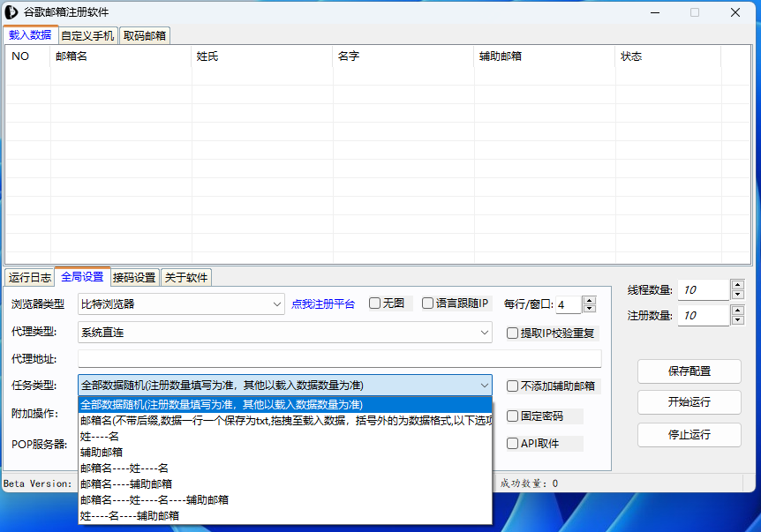Enable the 不添加辅助邮箱 checkbox

click(x=513, y=386)
